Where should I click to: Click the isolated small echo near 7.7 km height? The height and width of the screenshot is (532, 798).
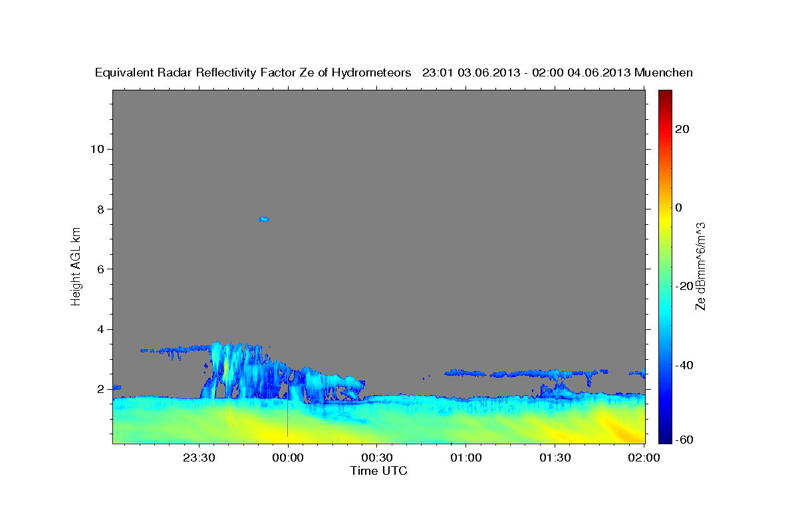point(264,219)
